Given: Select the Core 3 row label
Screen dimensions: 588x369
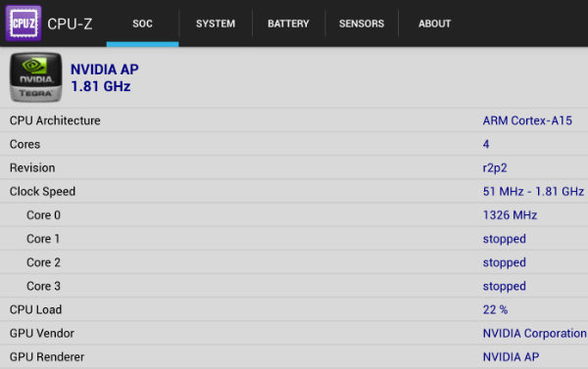Looking at the screenshot, I should pos(43,286).
